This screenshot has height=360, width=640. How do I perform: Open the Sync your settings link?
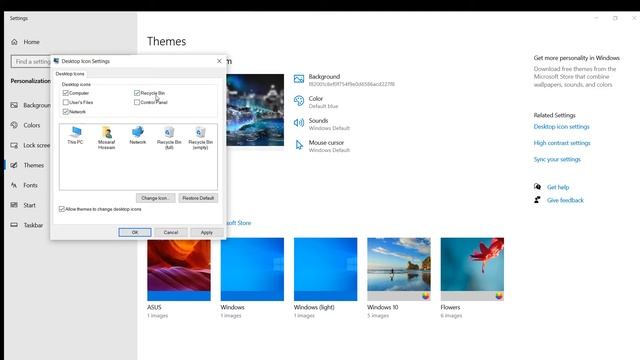click(x=557, y=159)
